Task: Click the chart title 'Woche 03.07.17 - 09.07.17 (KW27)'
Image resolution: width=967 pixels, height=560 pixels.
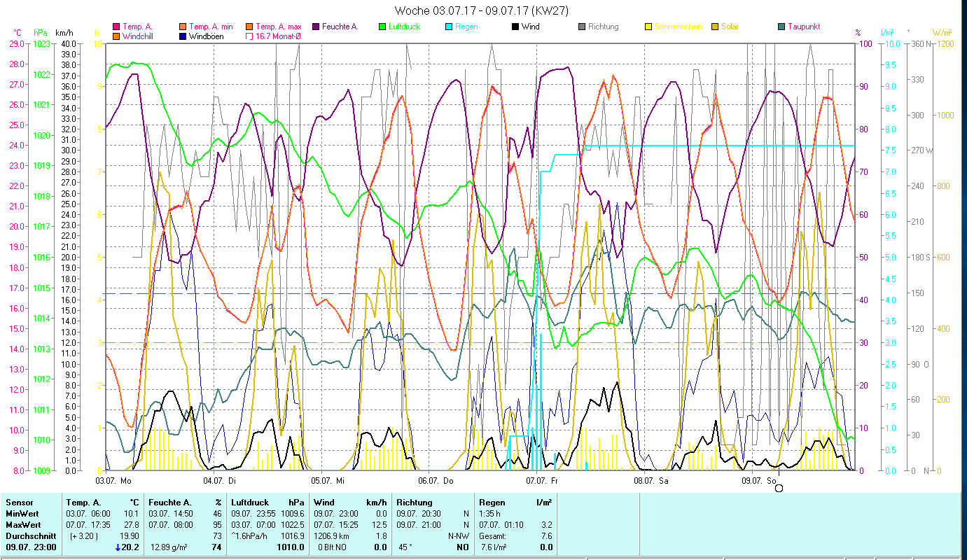Action: (482, 10)
